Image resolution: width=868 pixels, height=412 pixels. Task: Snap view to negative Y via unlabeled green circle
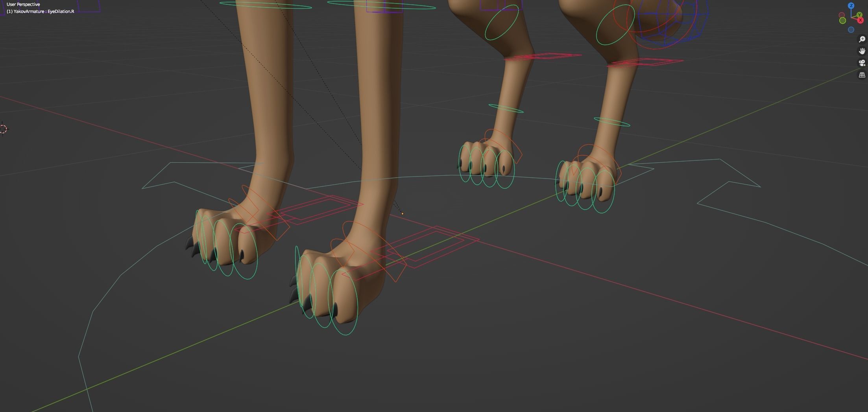coord(842,20)
